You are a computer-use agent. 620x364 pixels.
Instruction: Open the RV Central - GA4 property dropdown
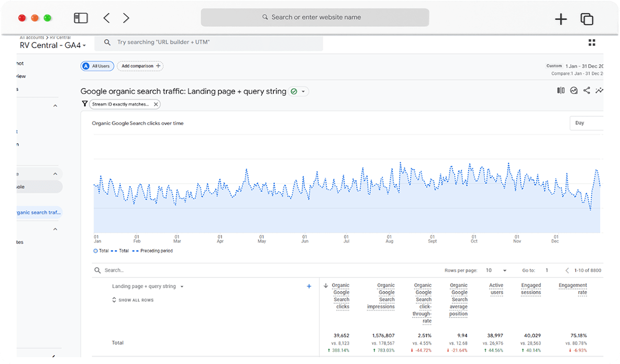[53, 45]
